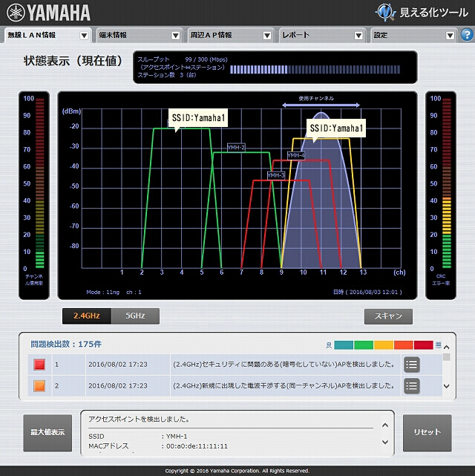
Task: Click the 見える化ツール magnifier logo icon
Action: click(x=385, y=12)
